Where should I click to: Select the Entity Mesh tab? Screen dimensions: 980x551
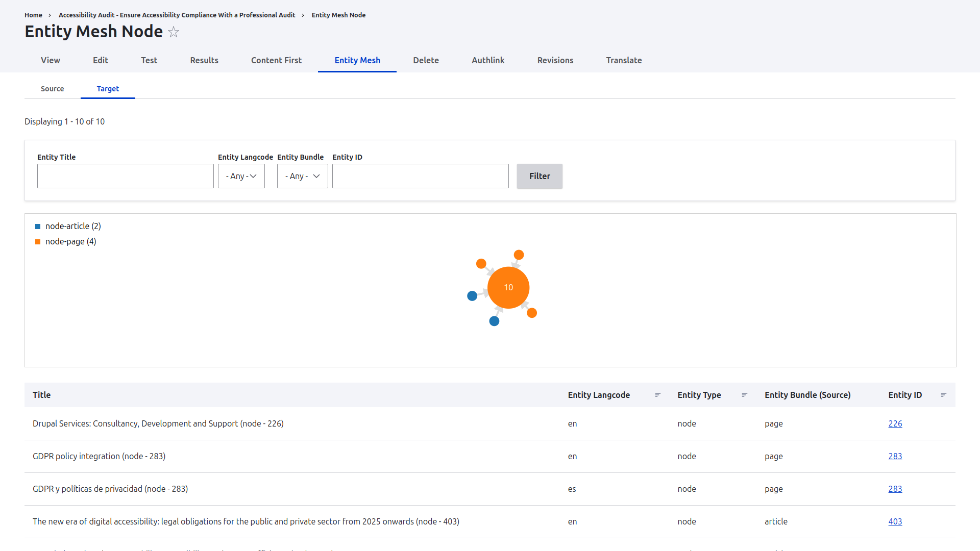pyautogui.click(x=357, y=60)
